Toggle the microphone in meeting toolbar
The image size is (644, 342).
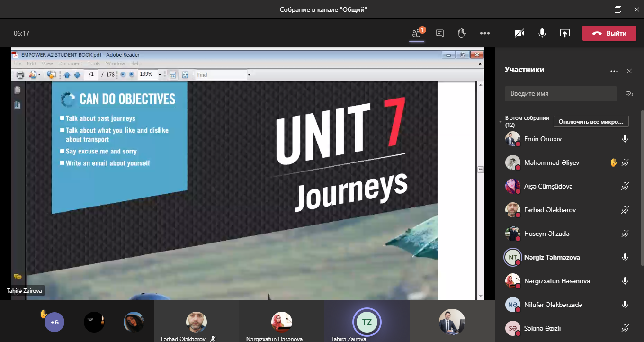[542, 33]
